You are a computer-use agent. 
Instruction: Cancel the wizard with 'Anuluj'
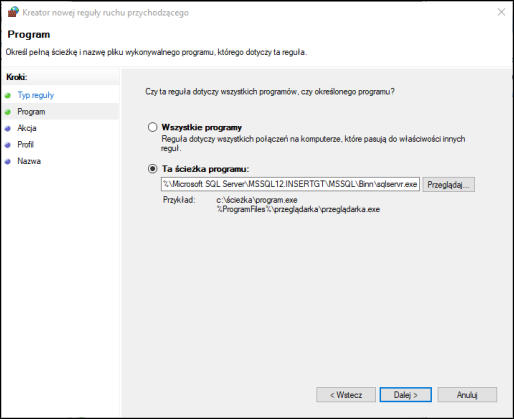pos(467,395)
